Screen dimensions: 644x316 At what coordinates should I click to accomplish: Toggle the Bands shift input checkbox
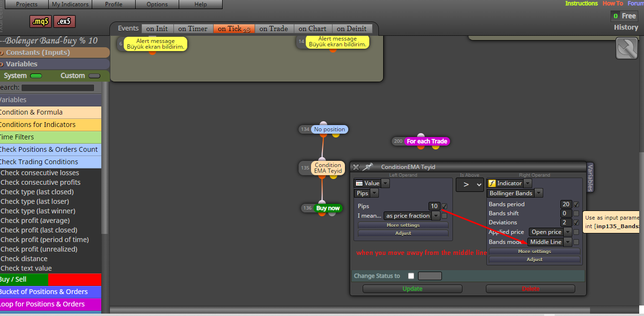click(576, 213)
